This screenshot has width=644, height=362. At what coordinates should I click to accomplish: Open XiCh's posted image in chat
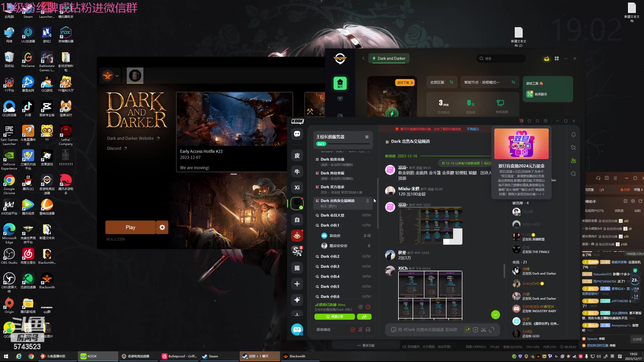(x=430, y=295)
